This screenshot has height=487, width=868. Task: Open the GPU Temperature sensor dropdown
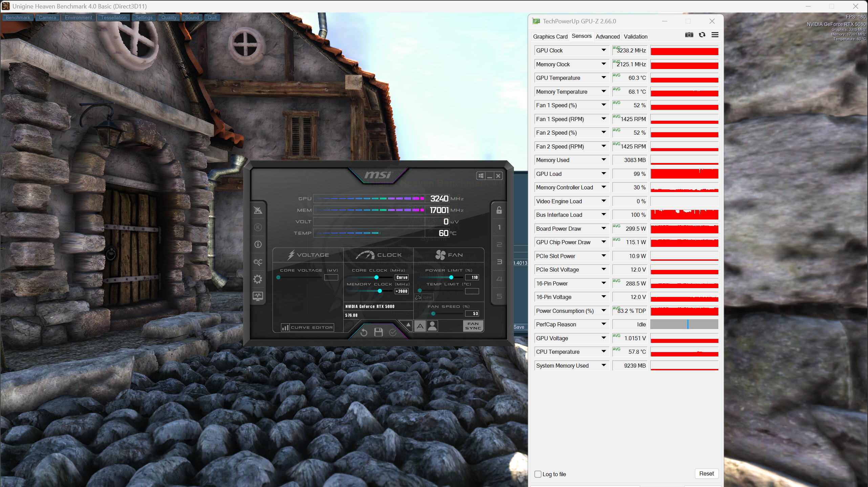[604, 78]
